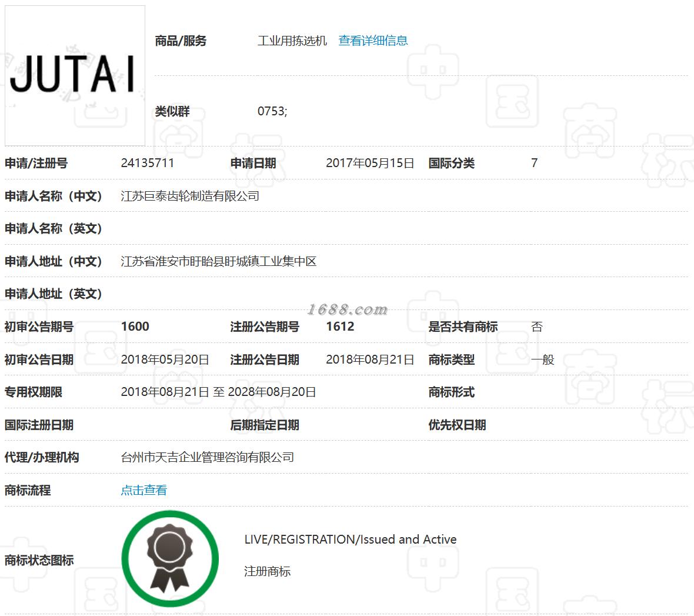Open the 点击查看 trademark process link
Image resolution: width=694 pixels, height=616 pixels.
click(144, 490)
